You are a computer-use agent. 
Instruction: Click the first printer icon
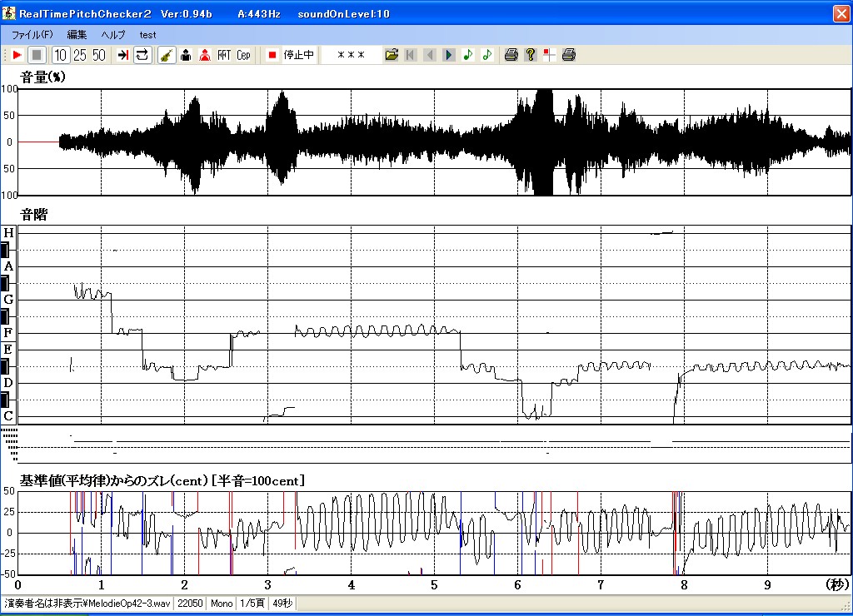tap(511, 55)
